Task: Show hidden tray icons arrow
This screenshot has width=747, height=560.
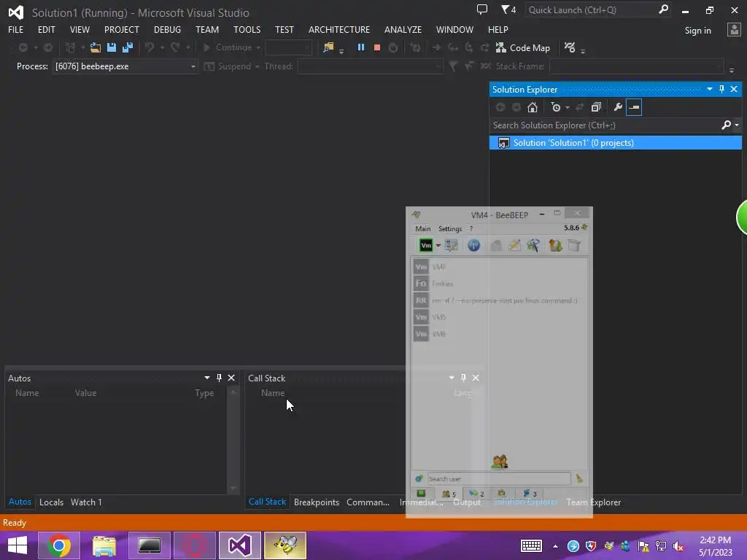Action: point(555,546)
